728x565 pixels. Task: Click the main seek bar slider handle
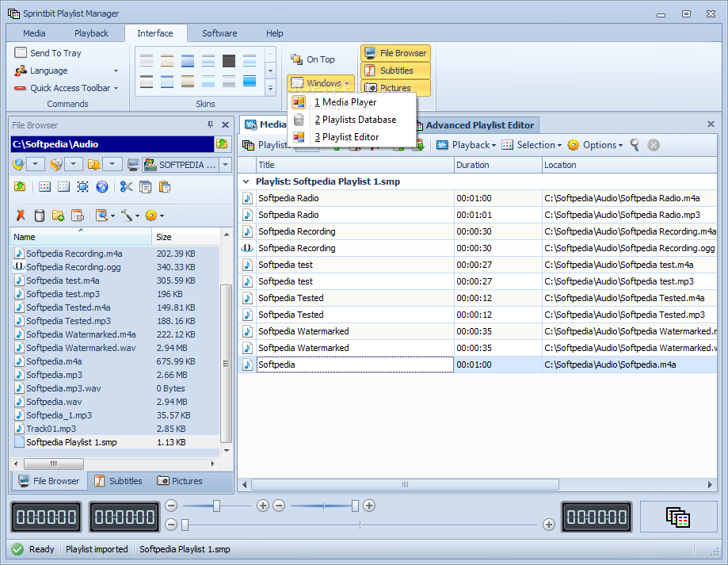185,525
